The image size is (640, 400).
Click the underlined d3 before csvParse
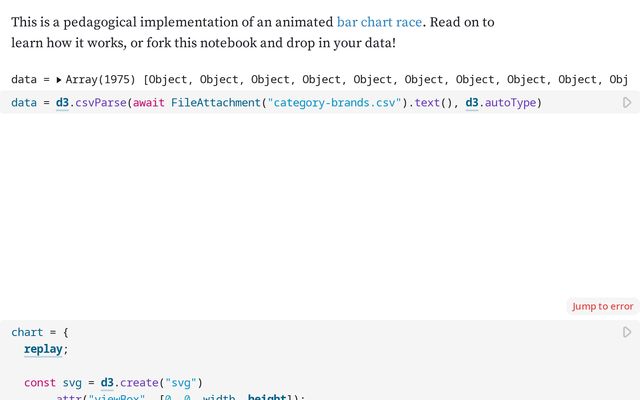pos(62,103)
